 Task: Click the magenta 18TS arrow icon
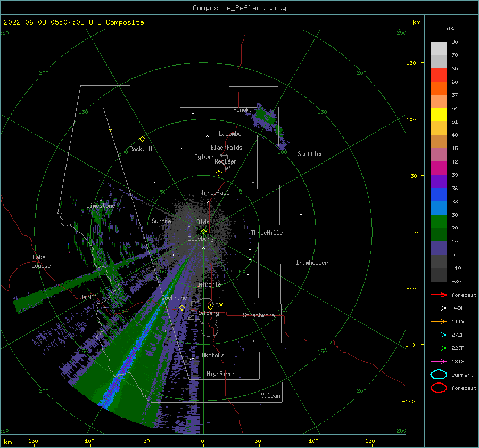click(439, 362)
